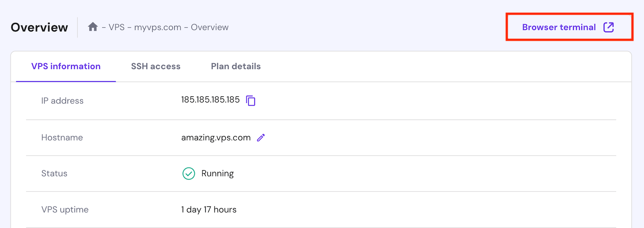Click the Hostname row label

pos(62,137)
